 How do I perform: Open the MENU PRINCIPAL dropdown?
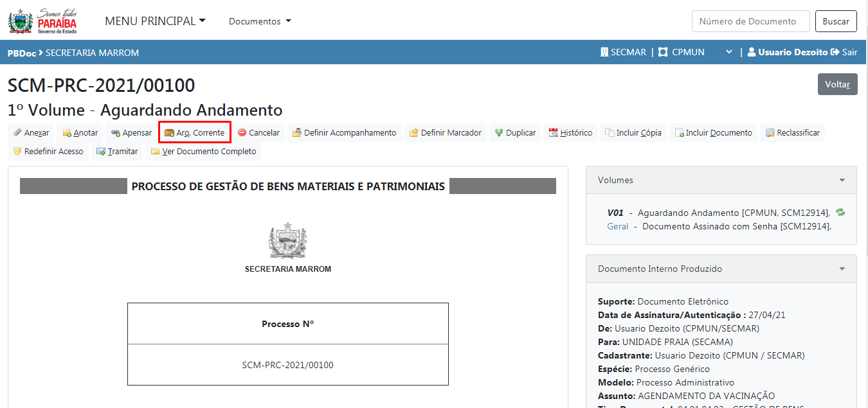click(x=155, y=21)
